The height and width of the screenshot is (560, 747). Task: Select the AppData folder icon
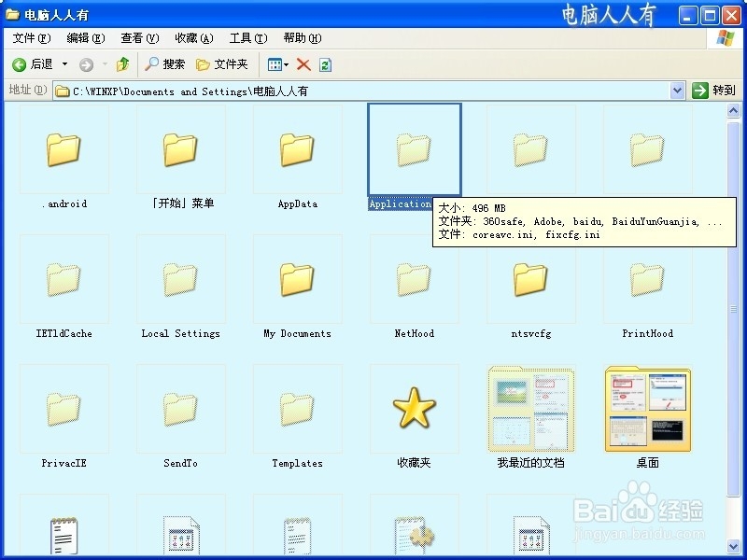pos(297,149)
